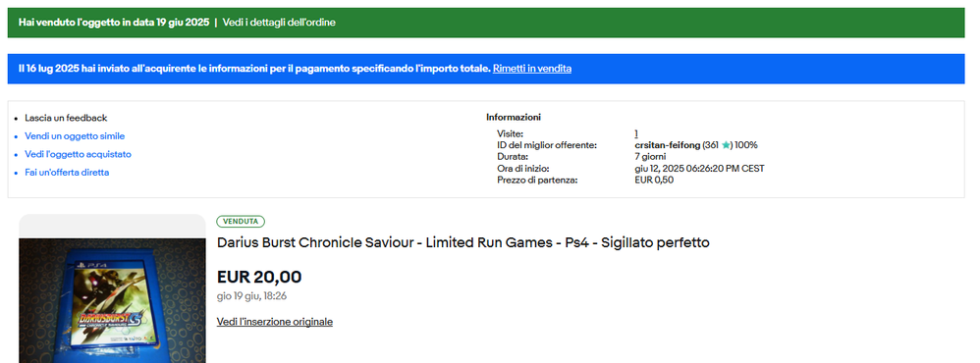Click the 361 feedback score
Image resolution: width=980 pixels, height=363 pixels.
click(711, 145)
